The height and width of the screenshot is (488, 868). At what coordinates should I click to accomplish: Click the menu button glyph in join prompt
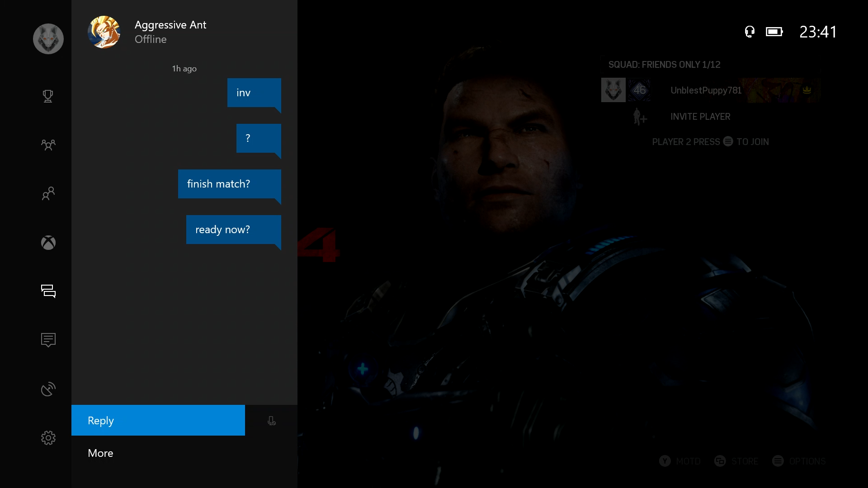[728, 141]
